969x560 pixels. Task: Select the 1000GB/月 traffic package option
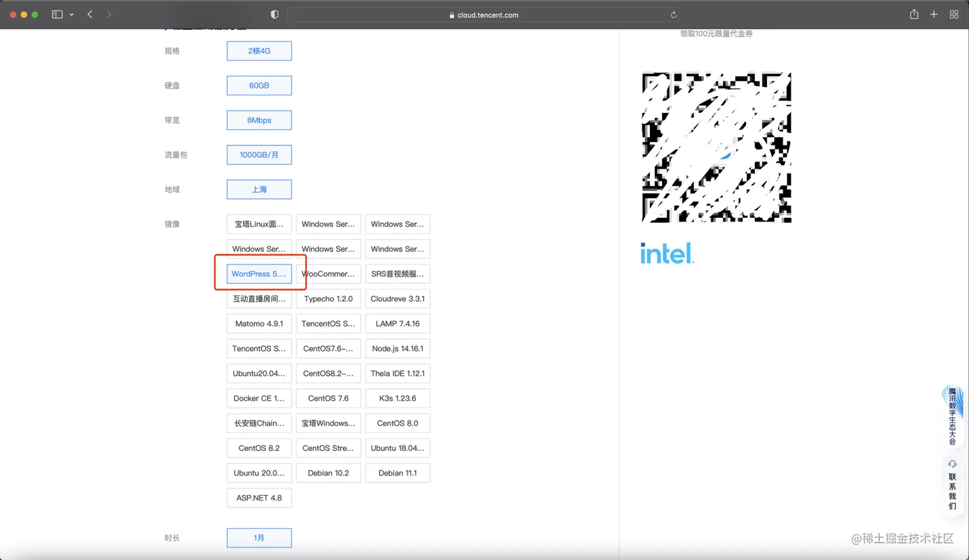coord(259,154)
